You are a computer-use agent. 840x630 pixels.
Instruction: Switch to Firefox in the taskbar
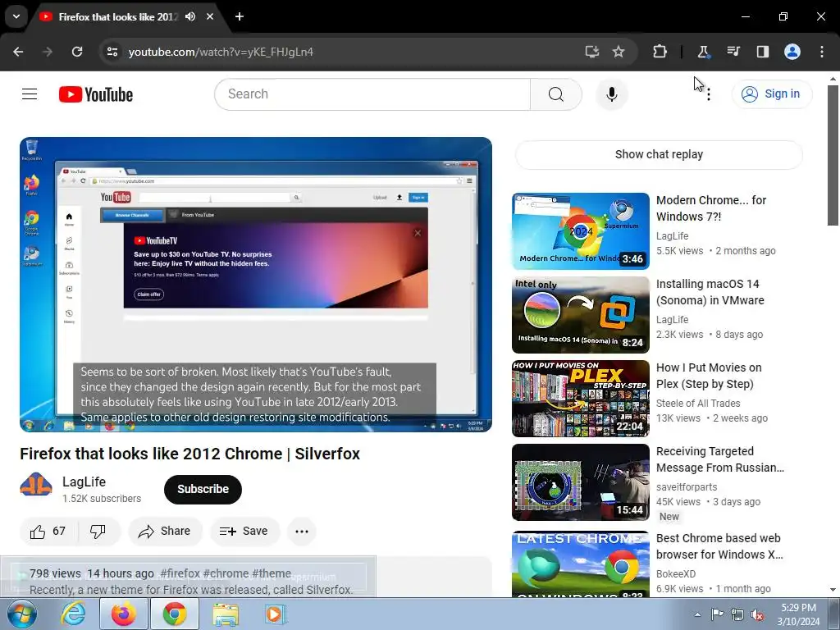pyautogui.click(x=123, y=614)
